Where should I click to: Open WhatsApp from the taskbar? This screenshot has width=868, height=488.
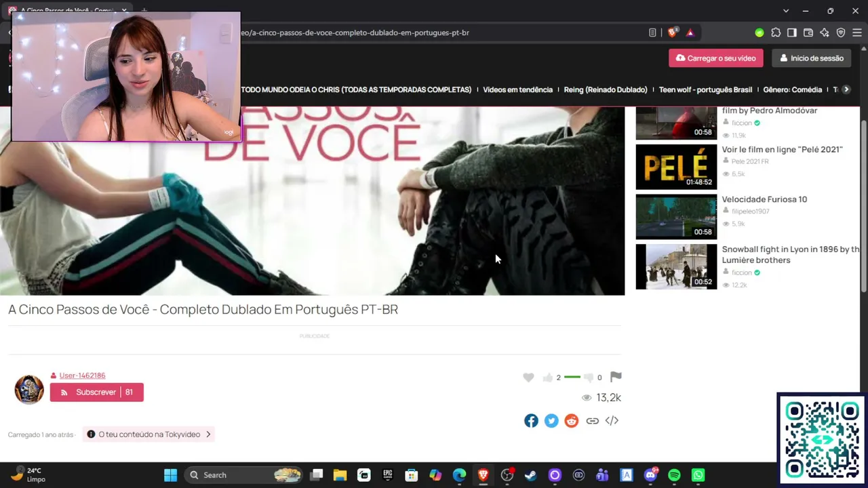[x=698, y=475]
